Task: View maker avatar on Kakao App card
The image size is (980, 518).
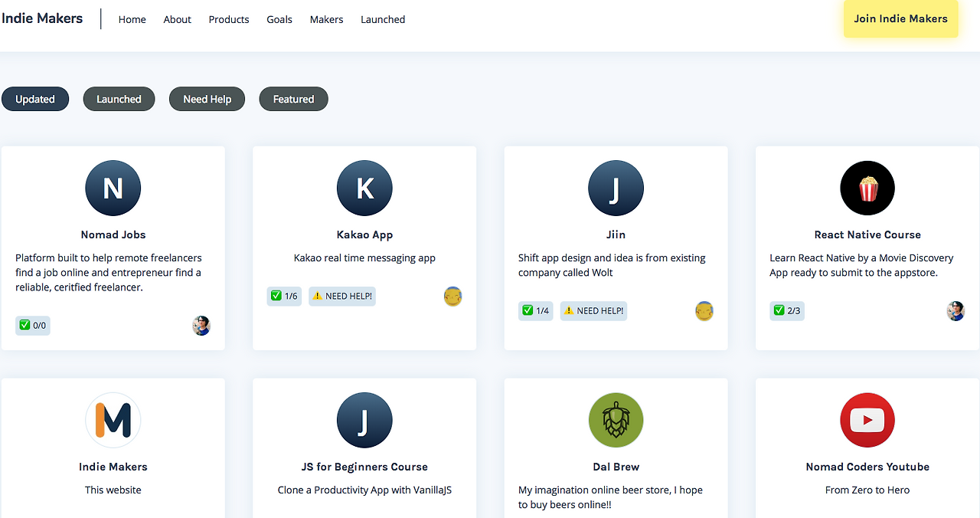Action: (x=453, y=297)
